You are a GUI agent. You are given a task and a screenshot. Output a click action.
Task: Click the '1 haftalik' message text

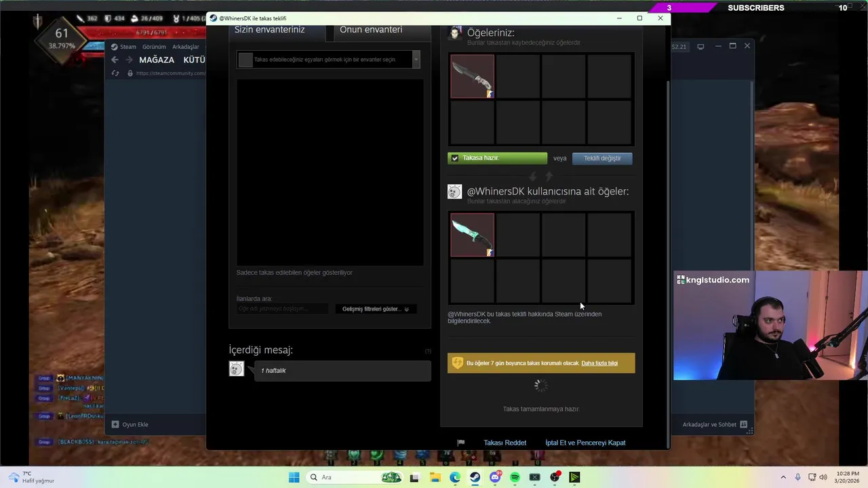(273, 371)
